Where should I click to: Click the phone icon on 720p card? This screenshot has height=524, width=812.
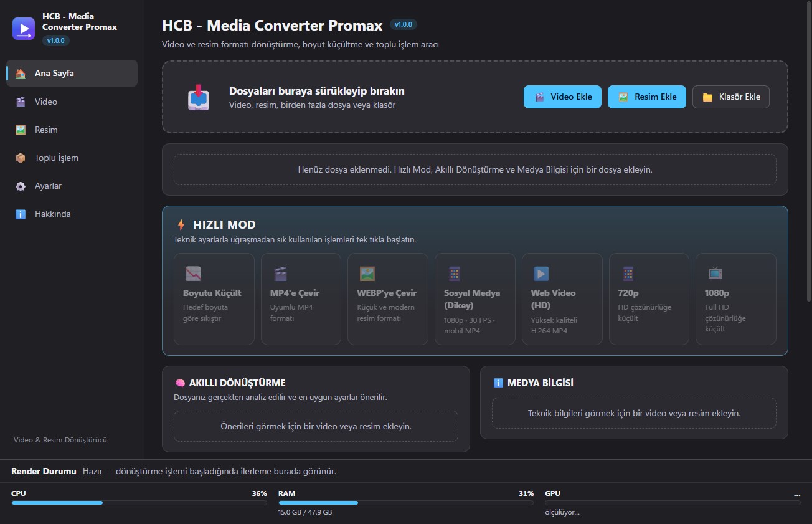click(628, 274)
